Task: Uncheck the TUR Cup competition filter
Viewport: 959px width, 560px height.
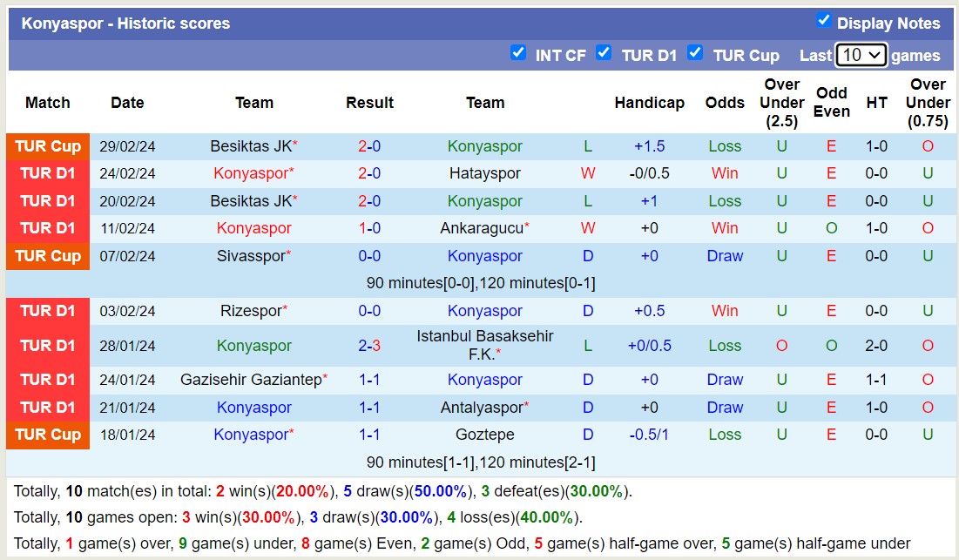Action: (x=696, y=53)
